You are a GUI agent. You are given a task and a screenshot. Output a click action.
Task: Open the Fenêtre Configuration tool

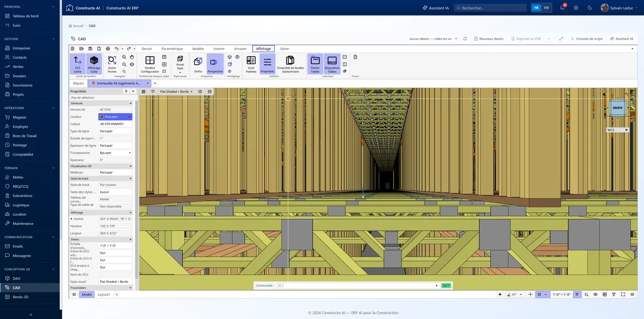[150, 64]
